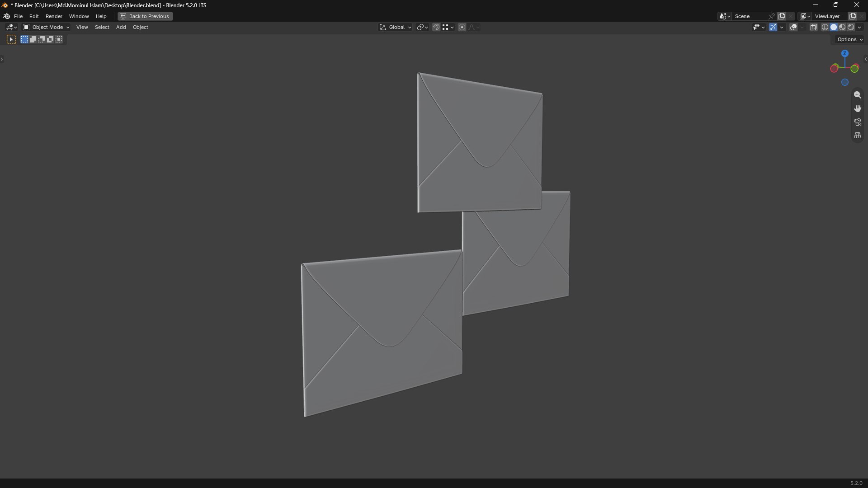
Task: Choose the Subtract selection mode icon
Action: click(42, 40)
